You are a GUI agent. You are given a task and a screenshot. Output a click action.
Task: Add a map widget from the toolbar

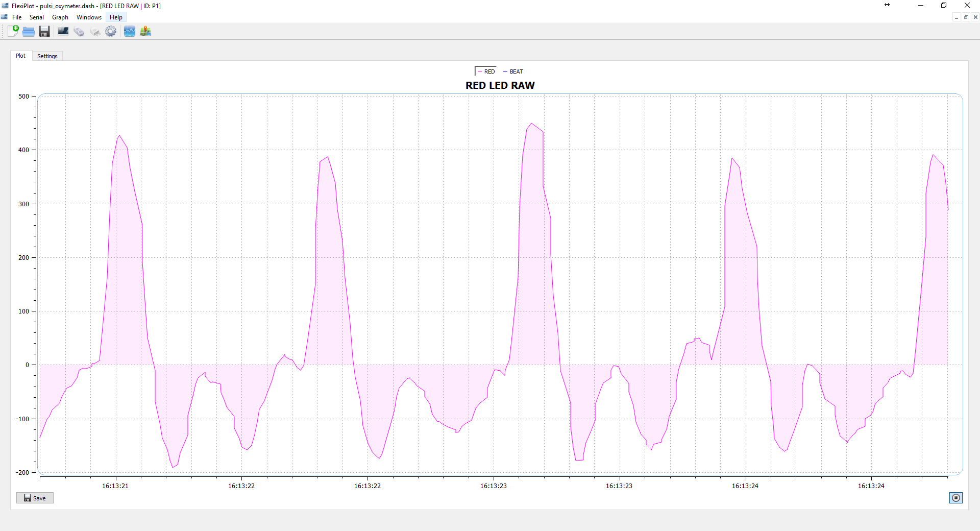tap(145, 31)
